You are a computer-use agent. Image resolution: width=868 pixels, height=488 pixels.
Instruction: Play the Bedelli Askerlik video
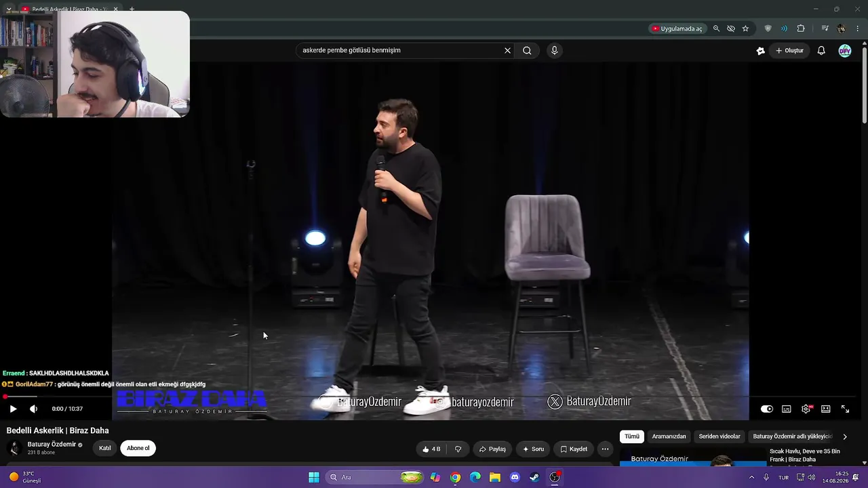click(x=13, y=409)
